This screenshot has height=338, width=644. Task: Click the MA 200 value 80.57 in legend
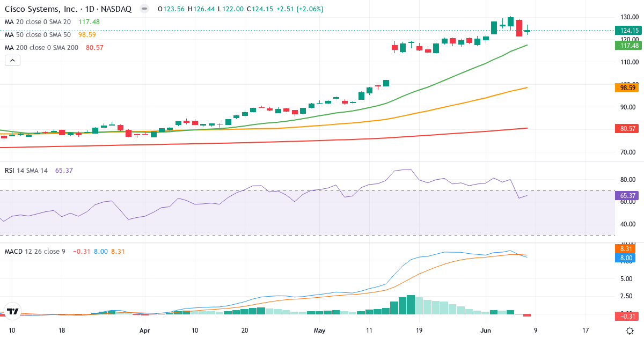[94, 48]
